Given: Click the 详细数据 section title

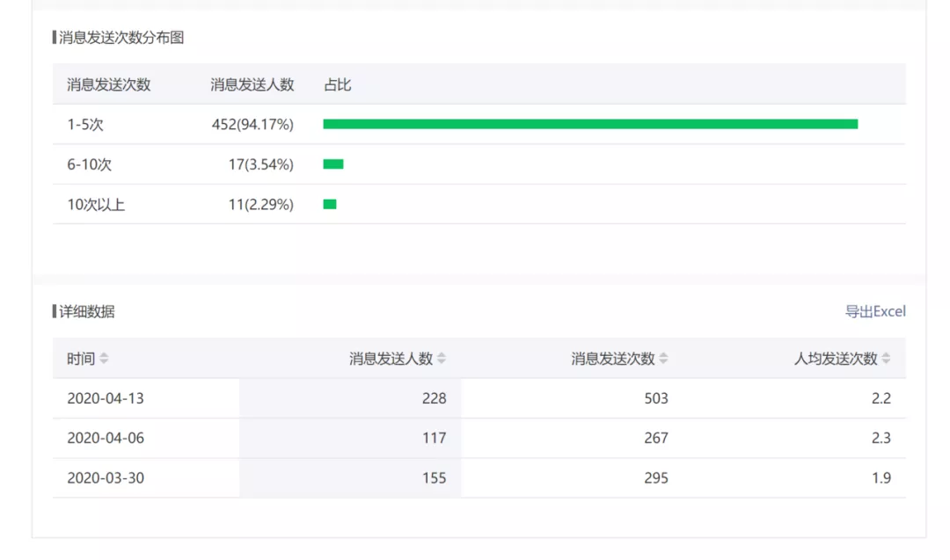Looking at the screenshot, I should 86,311.
